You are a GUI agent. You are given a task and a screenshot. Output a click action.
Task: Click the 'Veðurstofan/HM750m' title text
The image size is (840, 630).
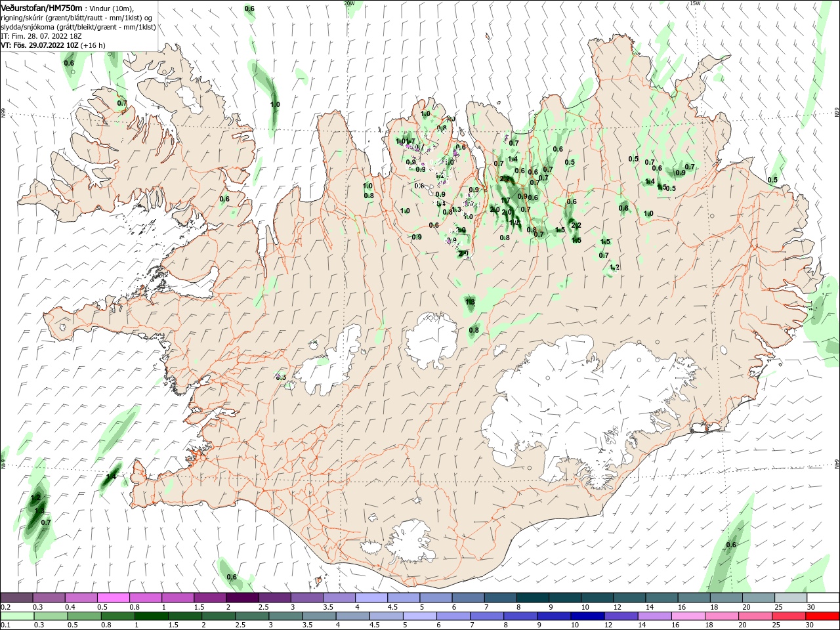[x=42, y=7]
